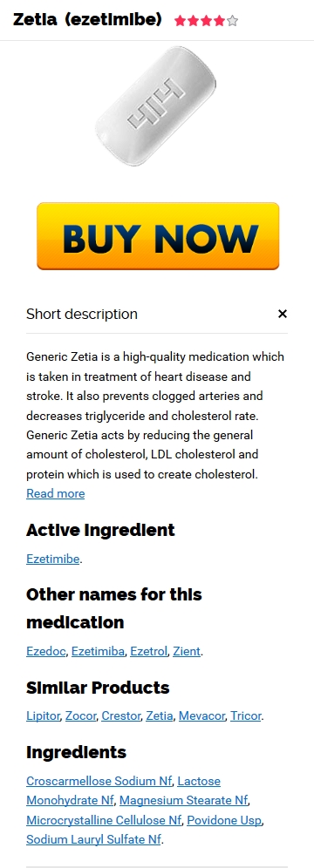This screenshot has height=868, width=314.
Task: Open the Ezetimibe active ingredient link
Action: tap(52, 559)
